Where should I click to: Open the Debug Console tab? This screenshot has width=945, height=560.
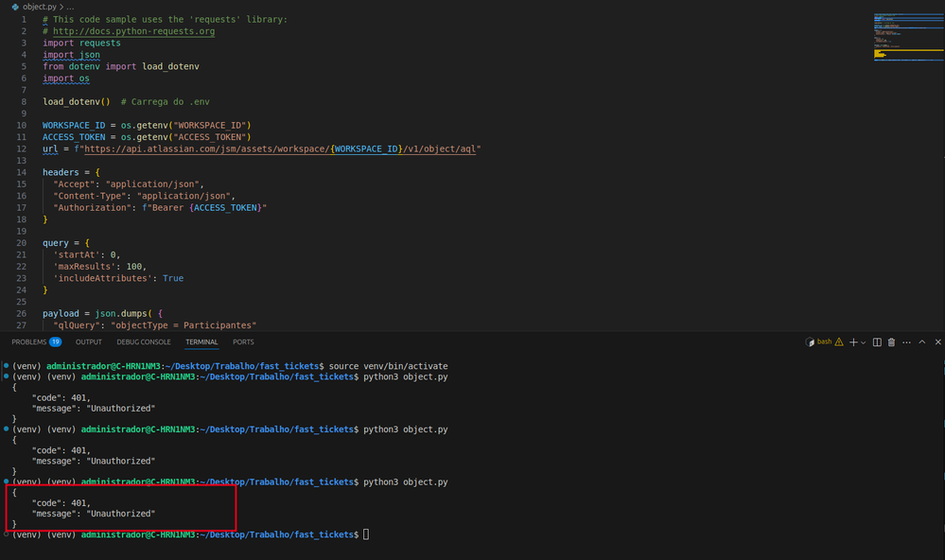[144, 341]
